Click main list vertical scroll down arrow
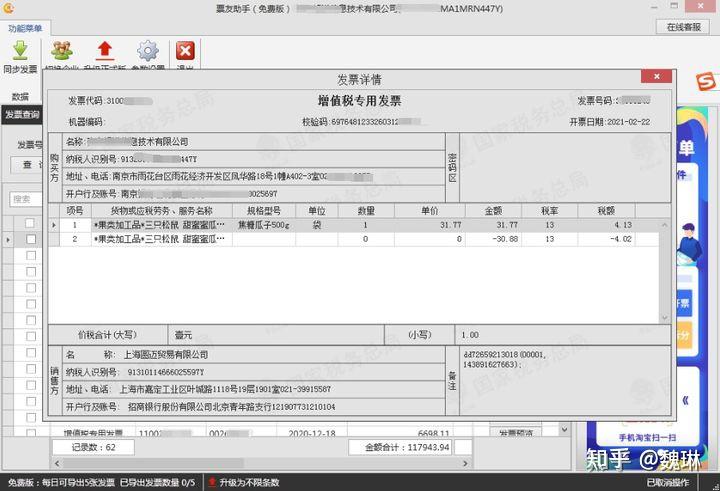The width and height of the screenshot is (720, 491). click(x=564, y=430)
